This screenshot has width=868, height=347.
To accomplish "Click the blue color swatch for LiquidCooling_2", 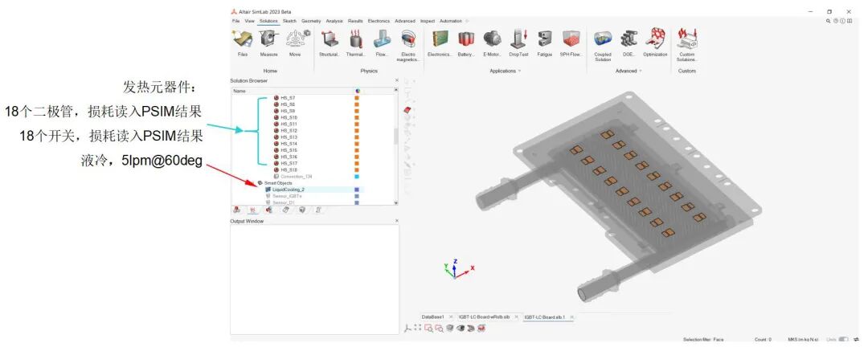I will click(x=357, y=190).
